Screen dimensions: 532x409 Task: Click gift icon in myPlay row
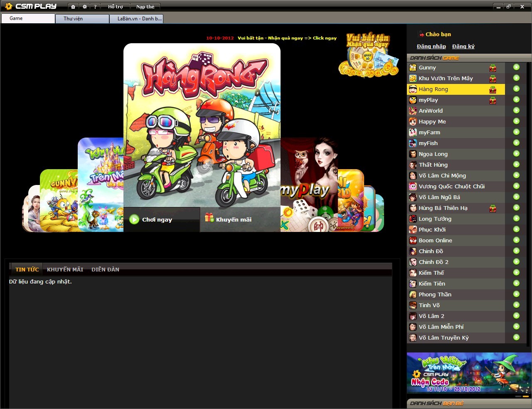coord(493,100)
